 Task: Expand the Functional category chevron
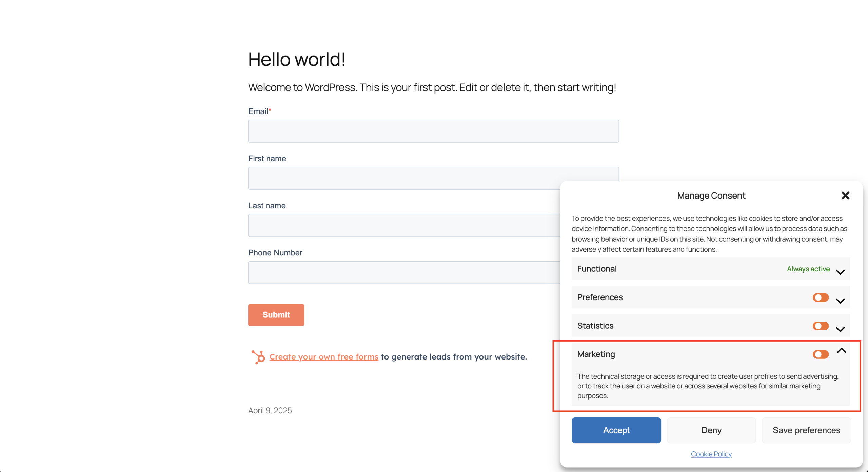point(840,272)
